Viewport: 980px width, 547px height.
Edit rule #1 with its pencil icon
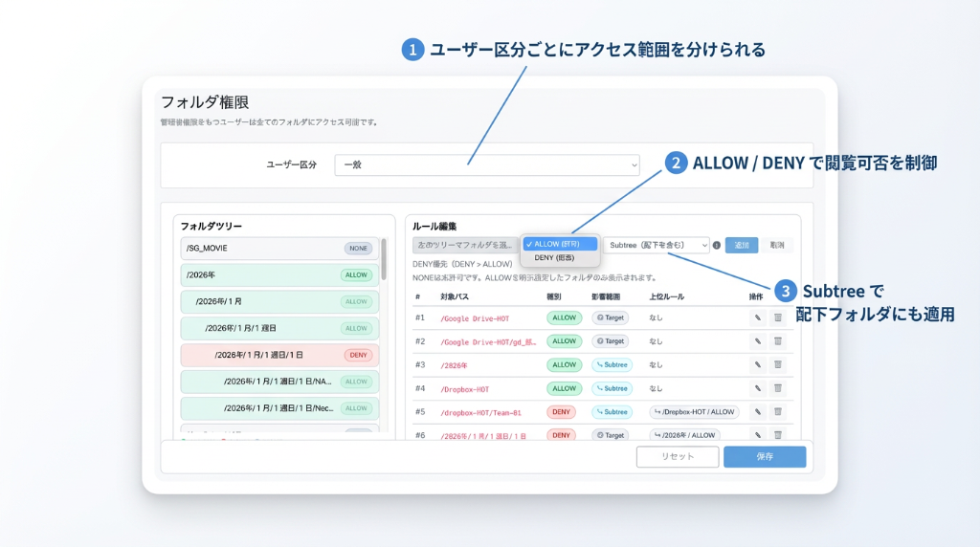point(758,317)
